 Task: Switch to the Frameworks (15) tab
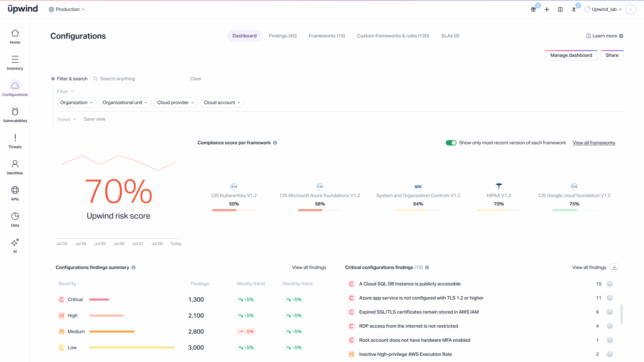327,36
